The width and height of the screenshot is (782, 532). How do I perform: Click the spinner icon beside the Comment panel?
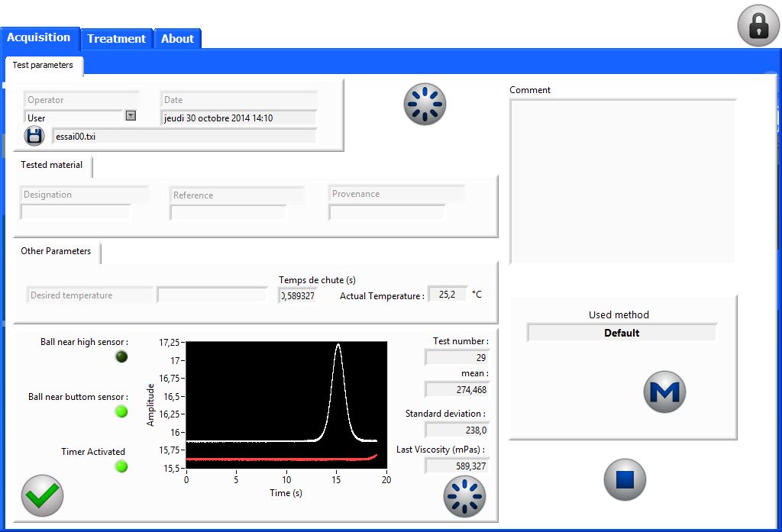pyautogui.click(x=425, y=105)
